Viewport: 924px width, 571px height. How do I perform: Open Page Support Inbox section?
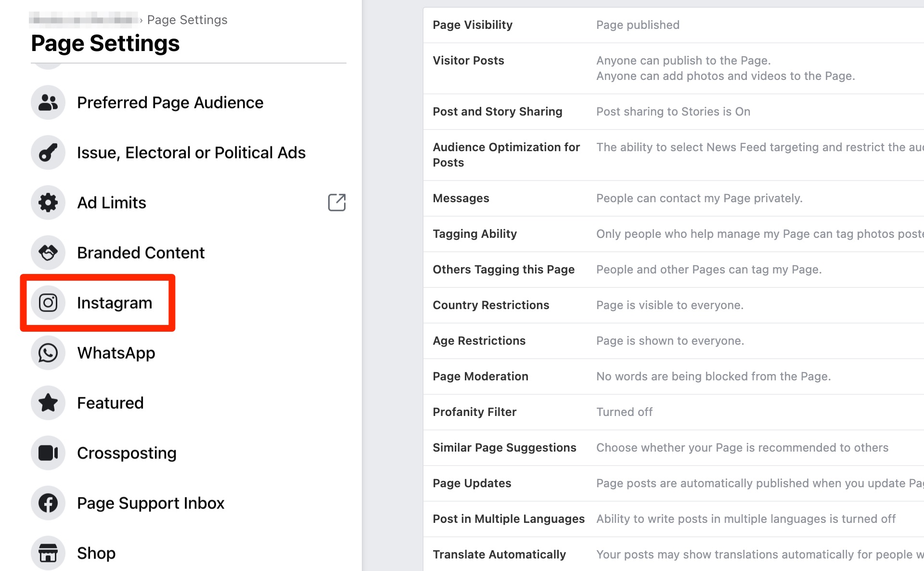[151, 503]
